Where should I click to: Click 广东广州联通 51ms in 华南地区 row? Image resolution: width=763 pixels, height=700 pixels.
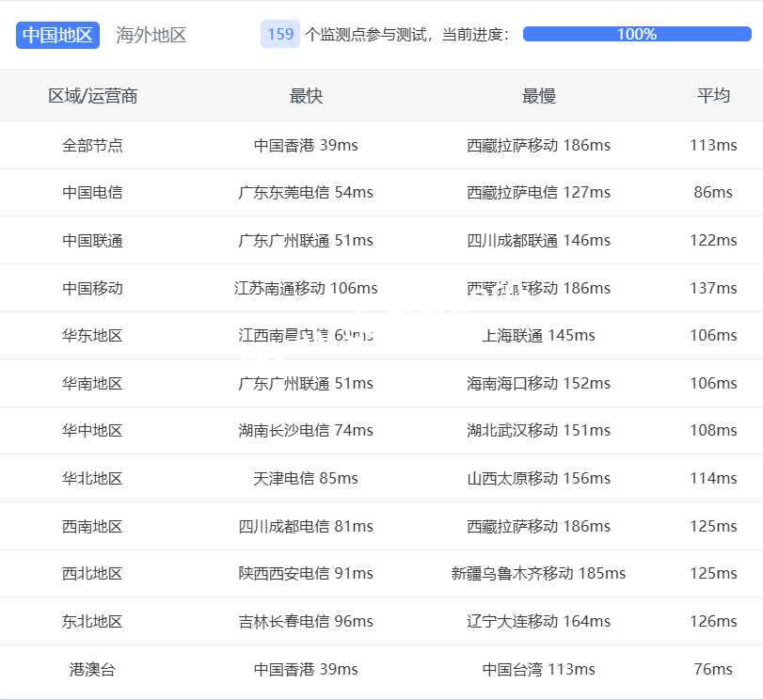pyautogui.click(x=306, y=383)
